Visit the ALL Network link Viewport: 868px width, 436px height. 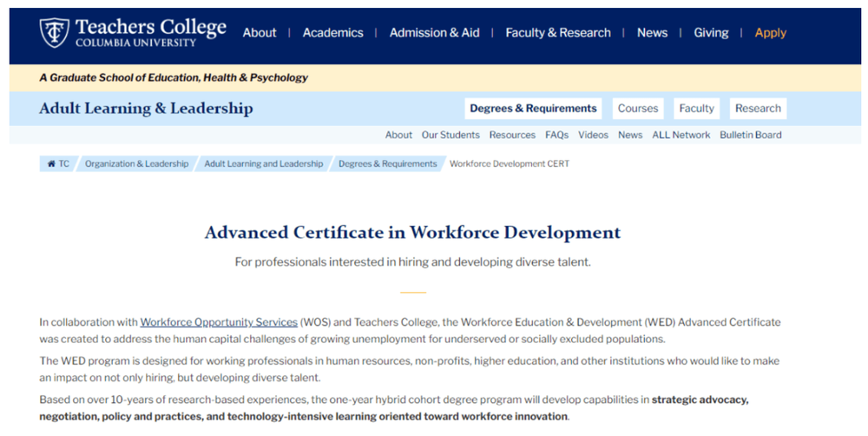[x=681, y=135]
